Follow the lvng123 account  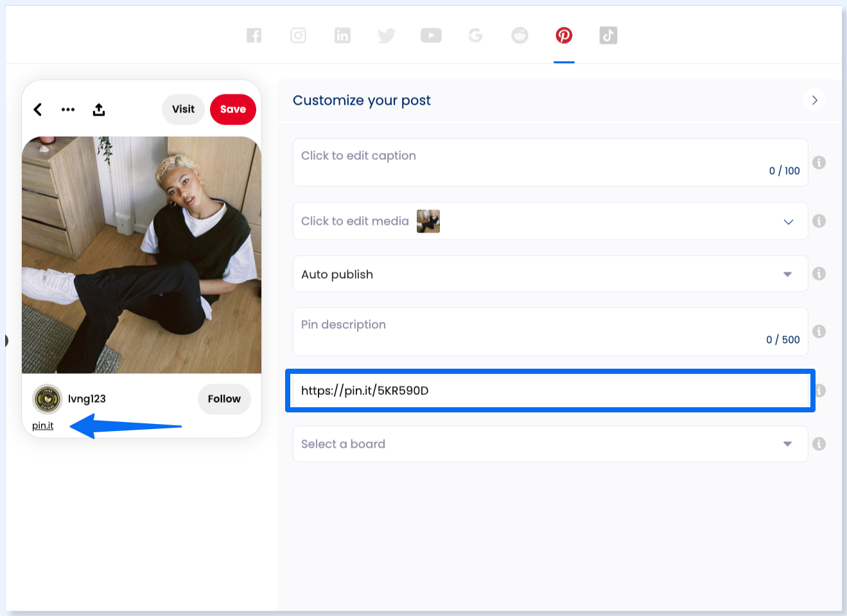pyautogui.click(x=224, y=399)
